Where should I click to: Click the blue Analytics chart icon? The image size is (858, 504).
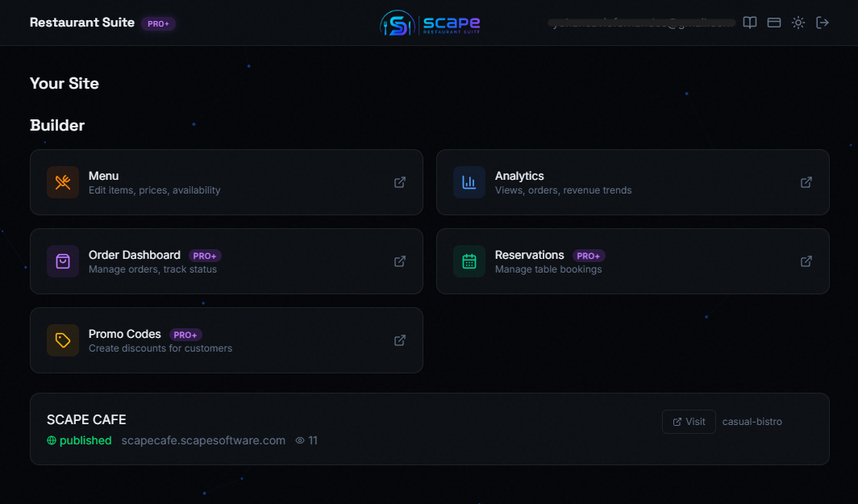click(469, 182)
